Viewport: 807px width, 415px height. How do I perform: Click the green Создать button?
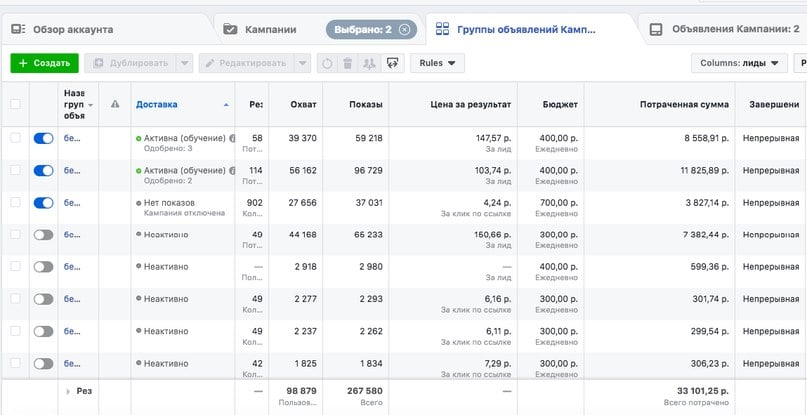click(x=44, y=63)
